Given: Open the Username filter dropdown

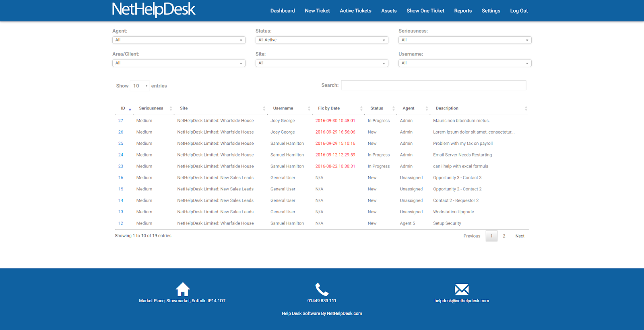Looking at the screenshot, I should pyautogui.click(x=465, y=63).
